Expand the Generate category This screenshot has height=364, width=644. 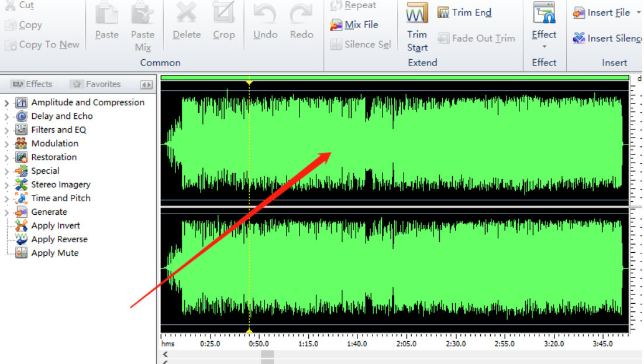tap(6, 212)
